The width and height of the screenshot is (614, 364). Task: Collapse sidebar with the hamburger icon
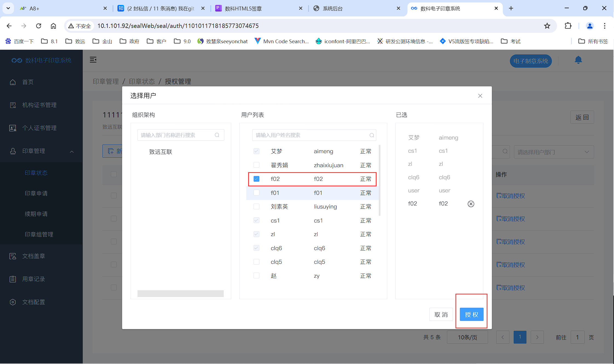click(93, 60)
